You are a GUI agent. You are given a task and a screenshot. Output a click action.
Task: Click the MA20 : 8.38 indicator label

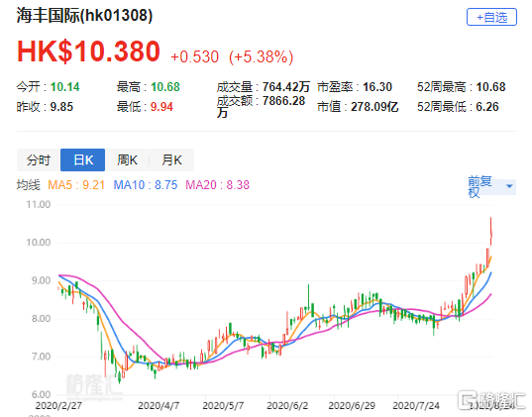tap(218, 185)
